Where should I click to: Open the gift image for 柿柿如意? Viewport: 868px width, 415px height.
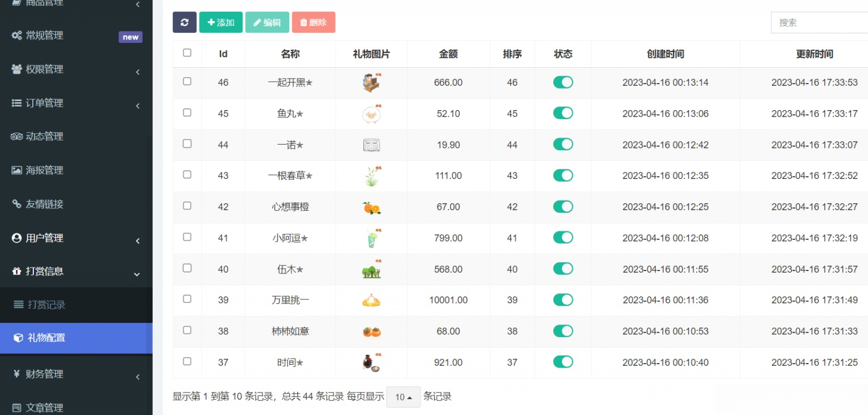(x=371, y=332)
